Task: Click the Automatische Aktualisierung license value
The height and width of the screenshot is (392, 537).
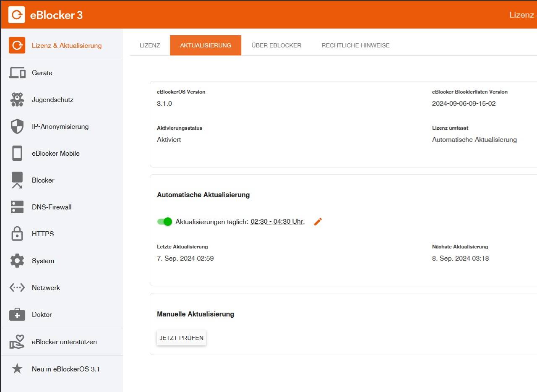Action: tap(474, 140)
